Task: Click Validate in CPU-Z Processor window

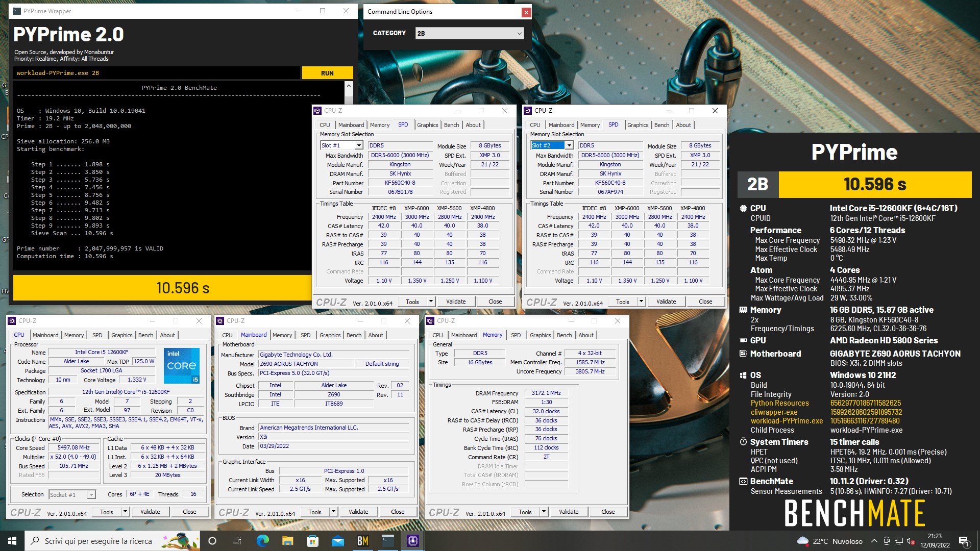Action: pyautogui.click(x=150, y=512)
